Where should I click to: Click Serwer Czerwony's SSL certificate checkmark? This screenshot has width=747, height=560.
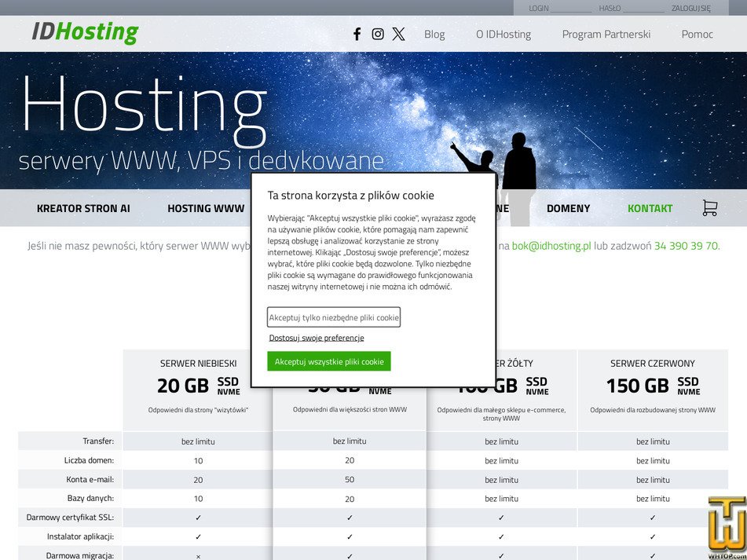652,518
